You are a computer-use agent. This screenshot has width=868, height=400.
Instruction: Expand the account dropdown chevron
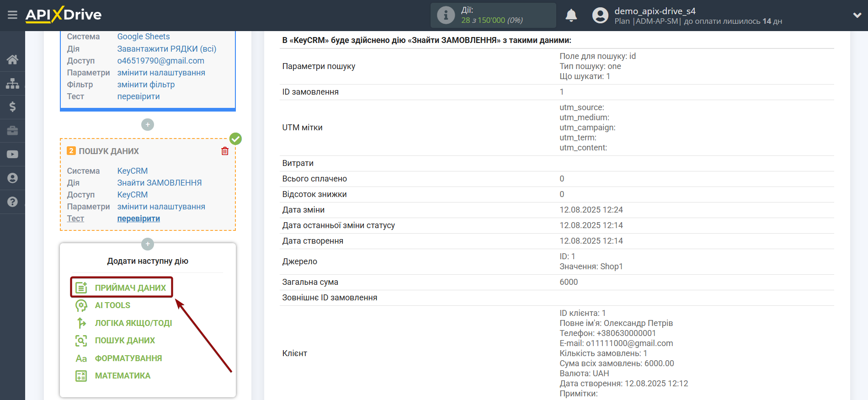coord(857,15)
